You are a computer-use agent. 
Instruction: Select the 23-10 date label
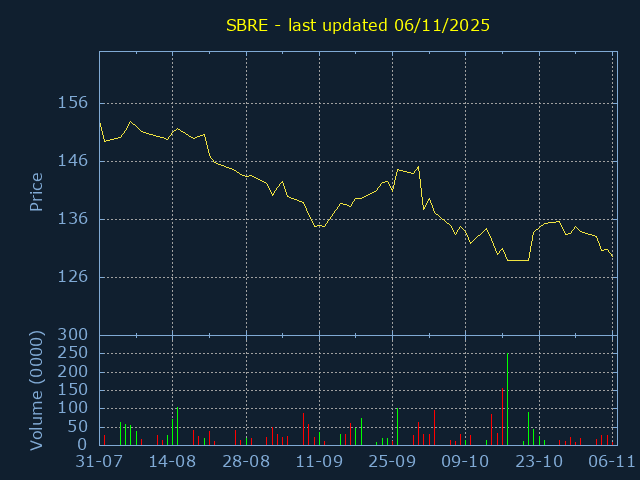click(x=540, y=462)
